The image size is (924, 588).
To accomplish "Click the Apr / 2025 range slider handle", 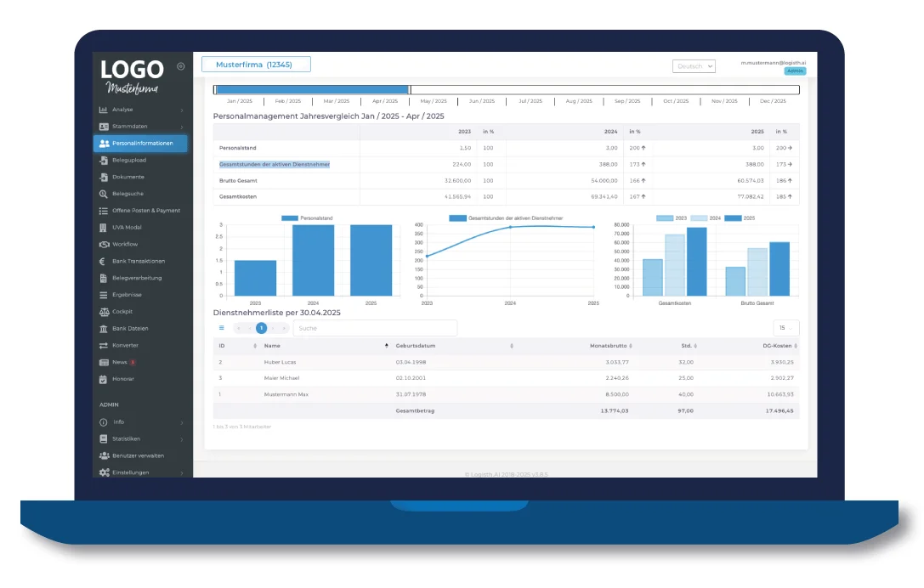I will 410,89.
